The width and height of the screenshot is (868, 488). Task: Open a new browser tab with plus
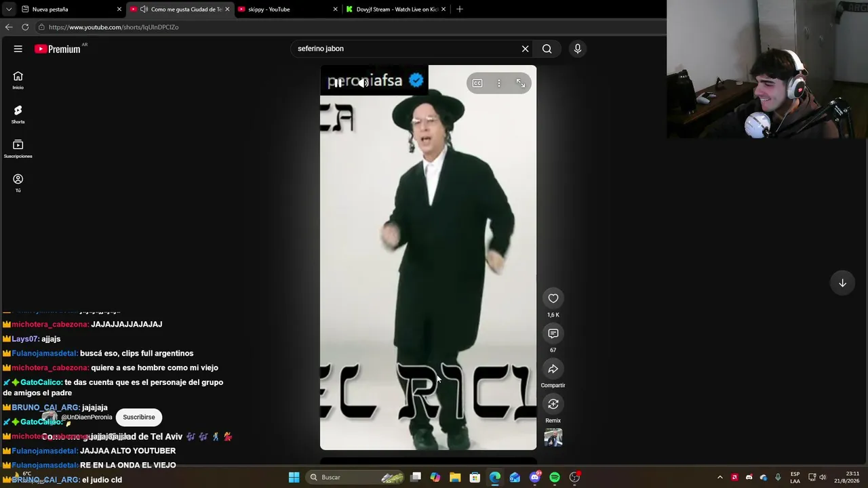[x=460, y=9]
